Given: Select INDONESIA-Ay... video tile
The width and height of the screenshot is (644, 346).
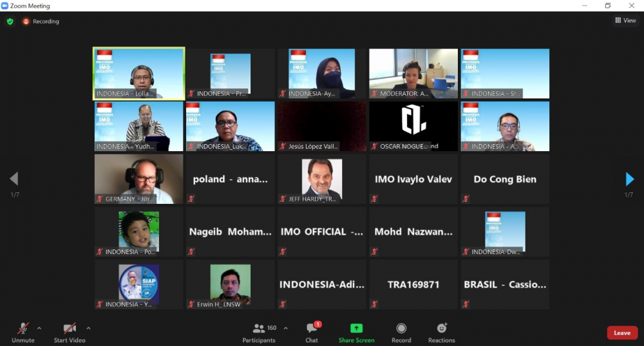Looking at the screenshot, I should (x=322, y=74).
